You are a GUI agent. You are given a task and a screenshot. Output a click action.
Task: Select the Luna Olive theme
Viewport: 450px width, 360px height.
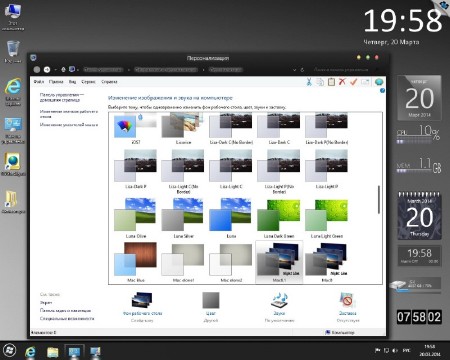coord(136,218)
